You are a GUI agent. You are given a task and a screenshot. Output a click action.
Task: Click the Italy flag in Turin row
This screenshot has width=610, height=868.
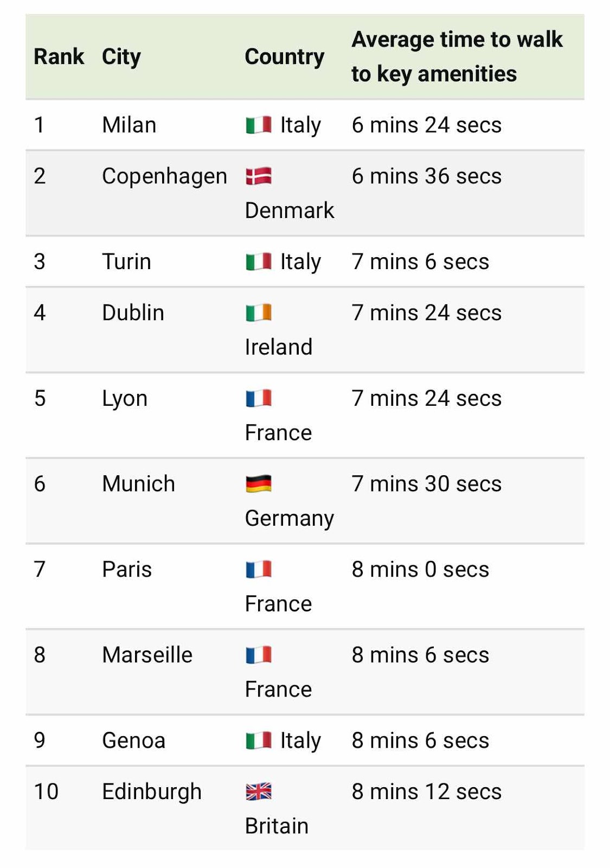coord(258,262)
